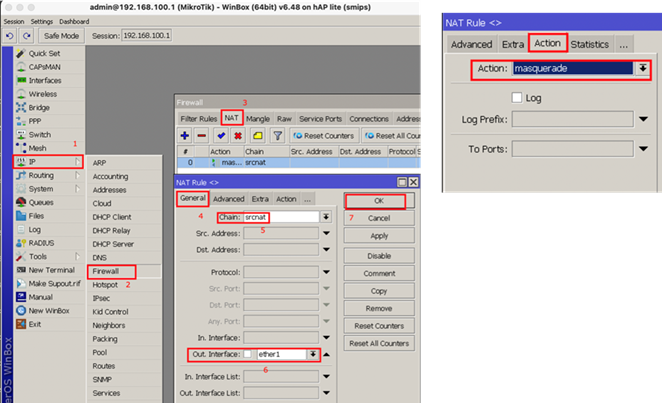Image resolution: width=662 pixels, height=403 pixels.
Task: Launch New Terminal from sidebar
Action: [x=52, y=270]
